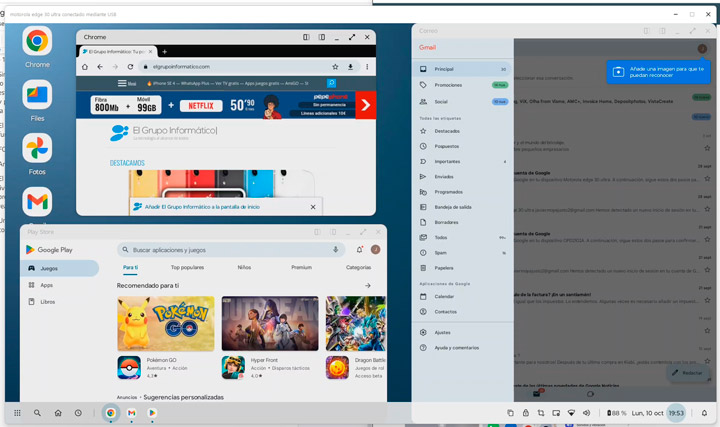This screenshot has width=720, height=427.
Task: Open Social category in Gmail
Action: (463, 102)
